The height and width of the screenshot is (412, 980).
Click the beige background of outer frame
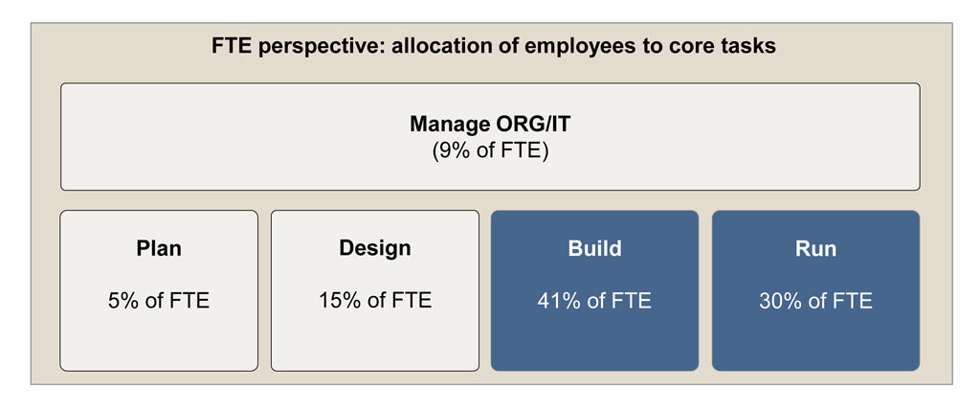click(x=45, y=200)
